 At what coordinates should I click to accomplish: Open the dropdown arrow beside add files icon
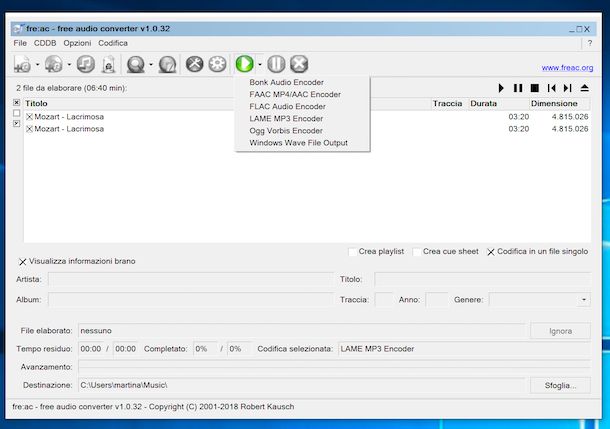pyautogui.click(x=37, y=65)
